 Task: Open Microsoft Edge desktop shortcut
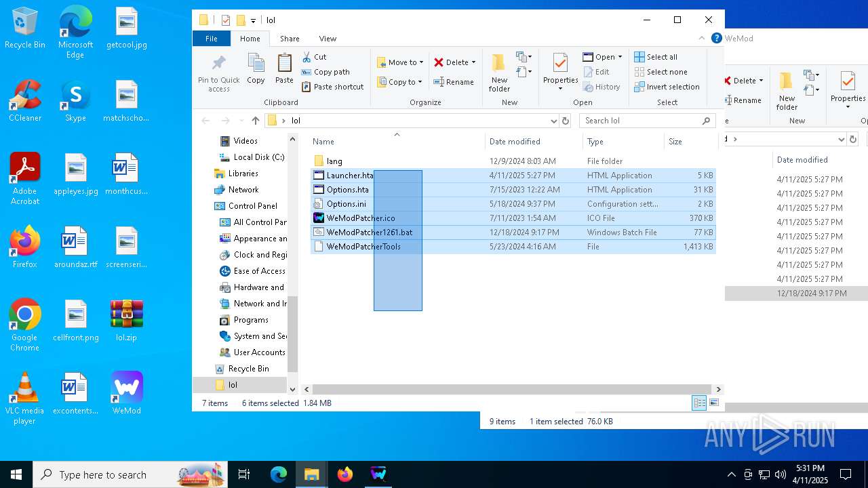tap(75, 33)
